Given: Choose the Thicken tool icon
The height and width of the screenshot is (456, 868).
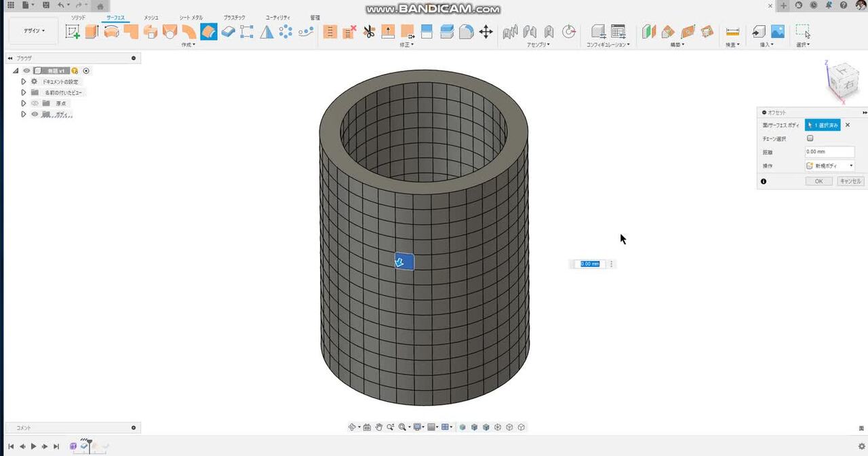Looking at the screenshot, I should (229, 31).
